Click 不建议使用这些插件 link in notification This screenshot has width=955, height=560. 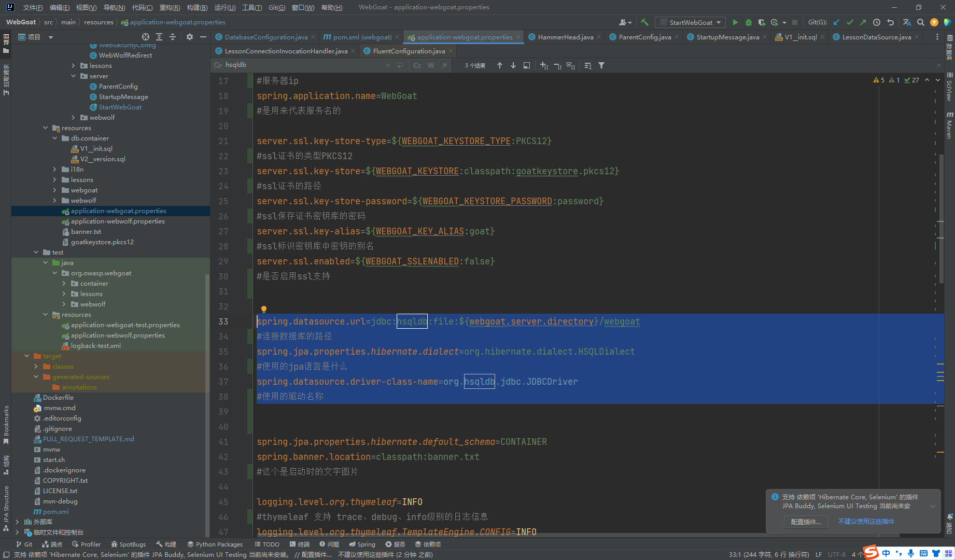[x=866, y=522]
